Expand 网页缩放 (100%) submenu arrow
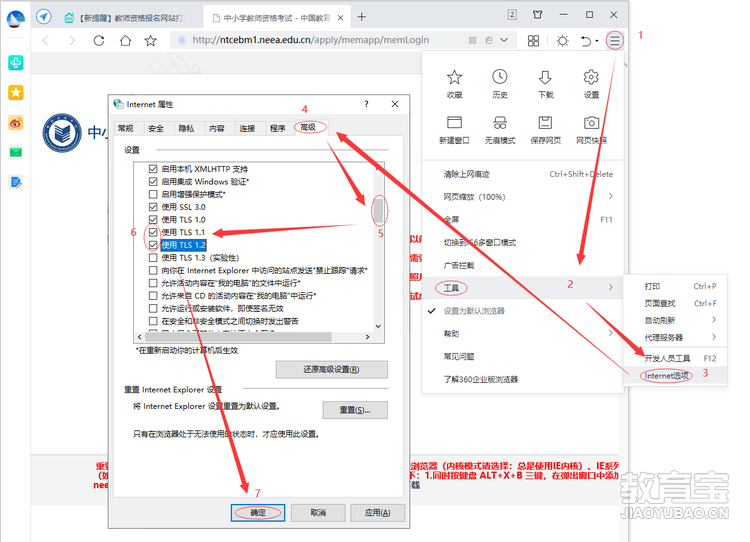 [611, 196]
